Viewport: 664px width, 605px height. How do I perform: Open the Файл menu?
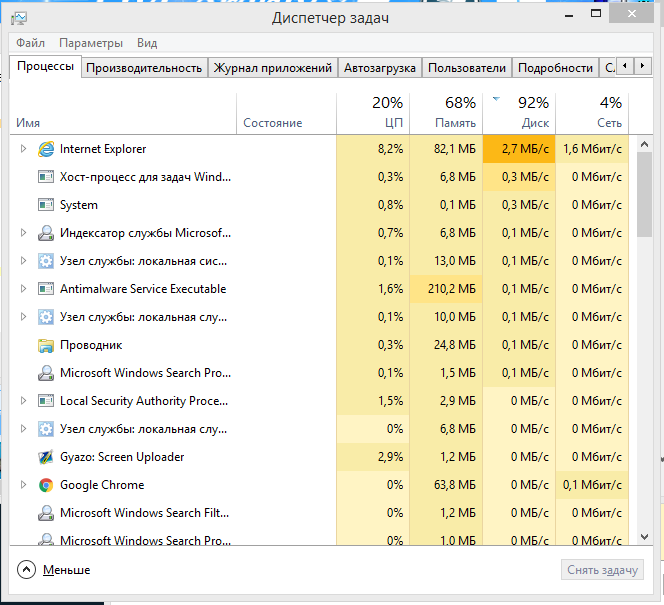[x=30, y=43]
